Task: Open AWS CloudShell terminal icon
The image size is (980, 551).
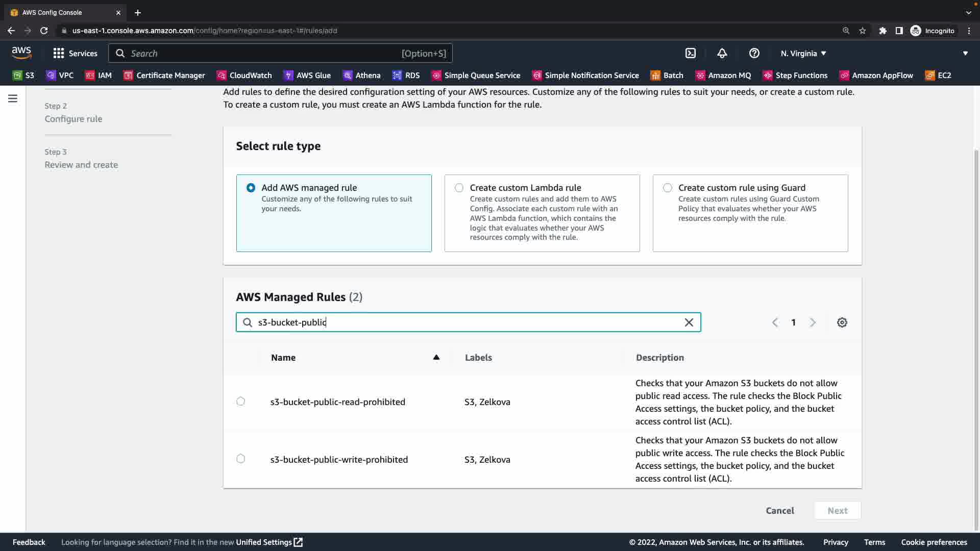Action: tap(690, 53)
